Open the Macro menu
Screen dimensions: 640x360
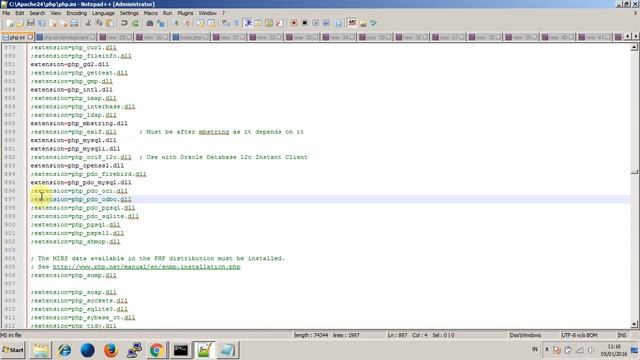point(151,13)
